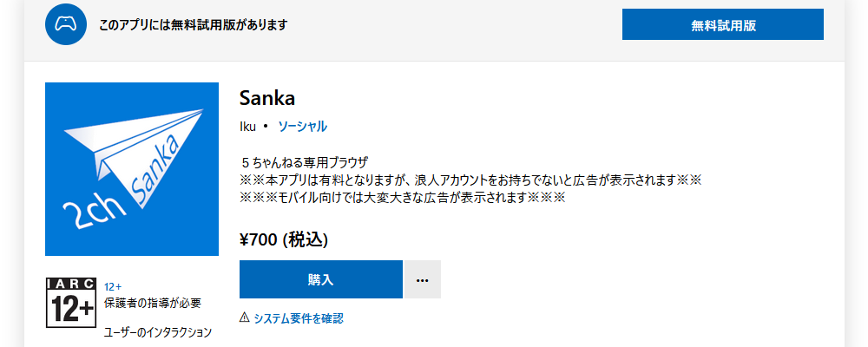Click the warning triangle icon beside system requirements
Image resolution: width=868 pixels, height=347 pixels.
[x=245, y=318]
